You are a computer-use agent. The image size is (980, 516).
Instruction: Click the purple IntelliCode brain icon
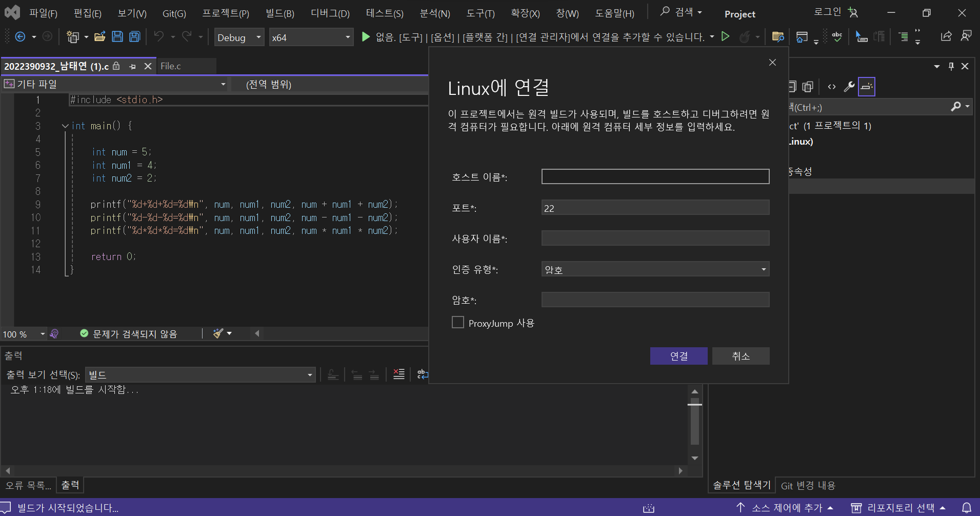pyautogui.click(x=54, y=334)
